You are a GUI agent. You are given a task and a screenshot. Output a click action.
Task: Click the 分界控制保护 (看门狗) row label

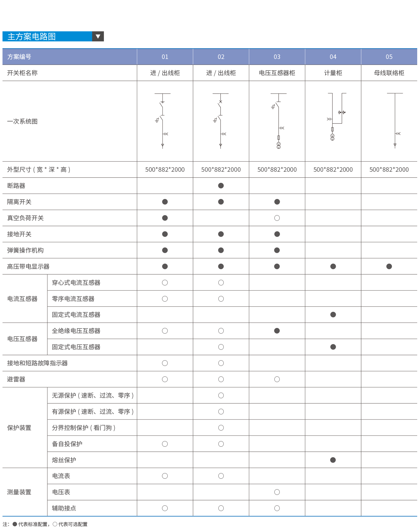point(84,428)
